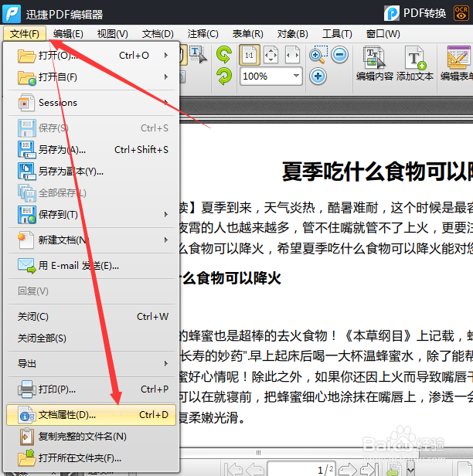Click the open folder icon beside 打开(O)
Viewport: 473px width, 476px height.
pyautogui.click(x=26, y=56)
